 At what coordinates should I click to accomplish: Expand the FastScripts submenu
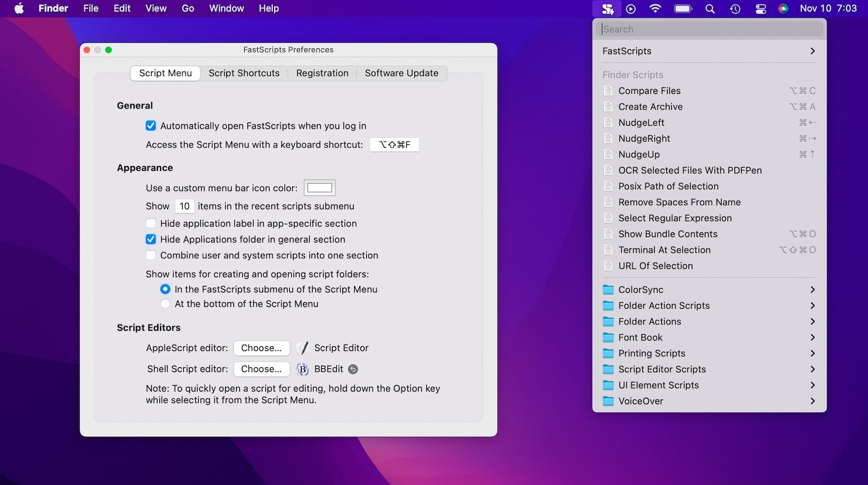(709, 51)
